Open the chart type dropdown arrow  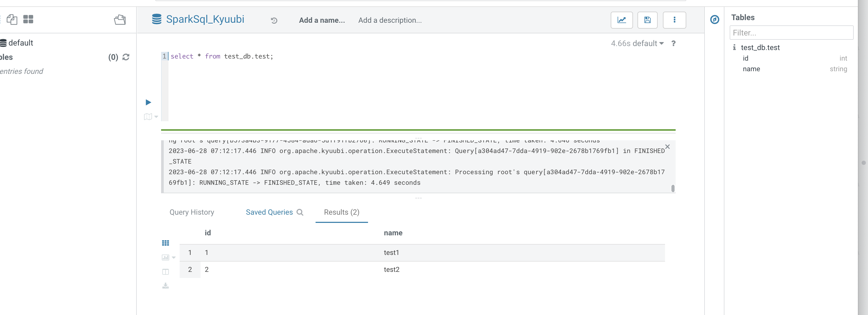pos(174,258)
